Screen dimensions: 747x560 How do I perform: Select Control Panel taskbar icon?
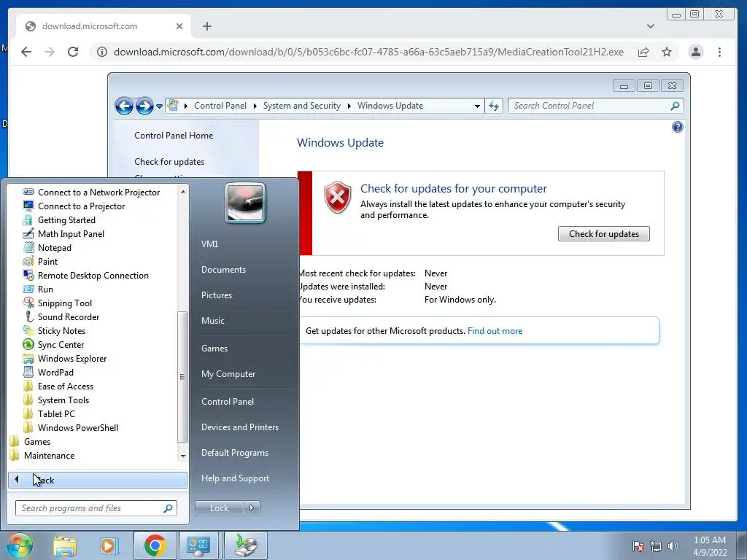tap(198, 545)
